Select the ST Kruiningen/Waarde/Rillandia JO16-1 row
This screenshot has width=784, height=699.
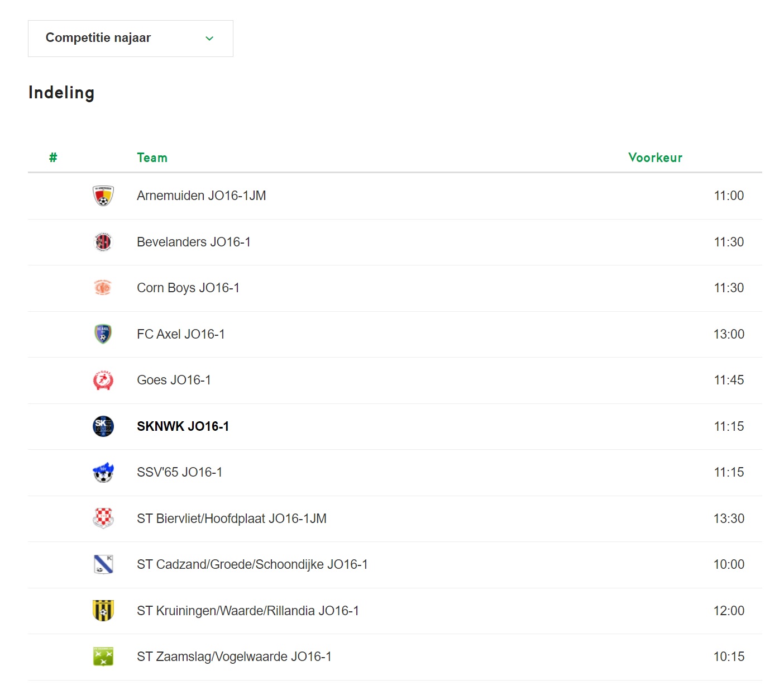[x=395, y=611]
